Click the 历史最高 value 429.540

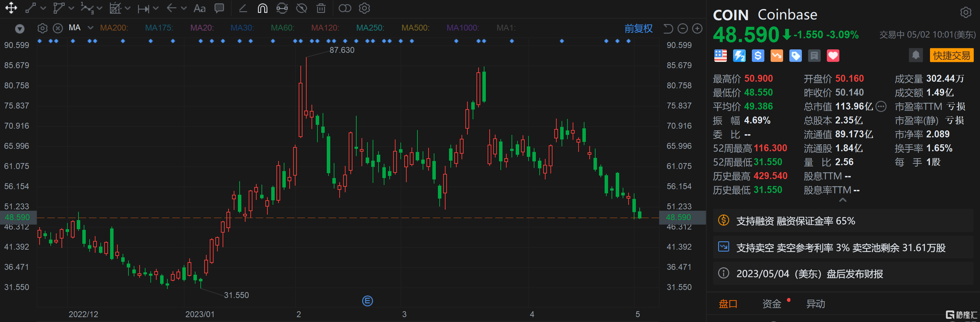[x=770, y=176]
